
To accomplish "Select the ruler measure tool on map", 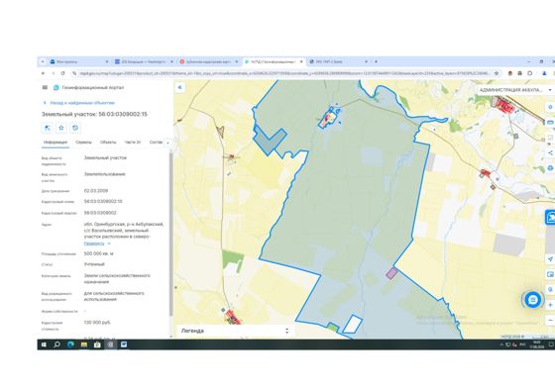I will click(550, 123).
